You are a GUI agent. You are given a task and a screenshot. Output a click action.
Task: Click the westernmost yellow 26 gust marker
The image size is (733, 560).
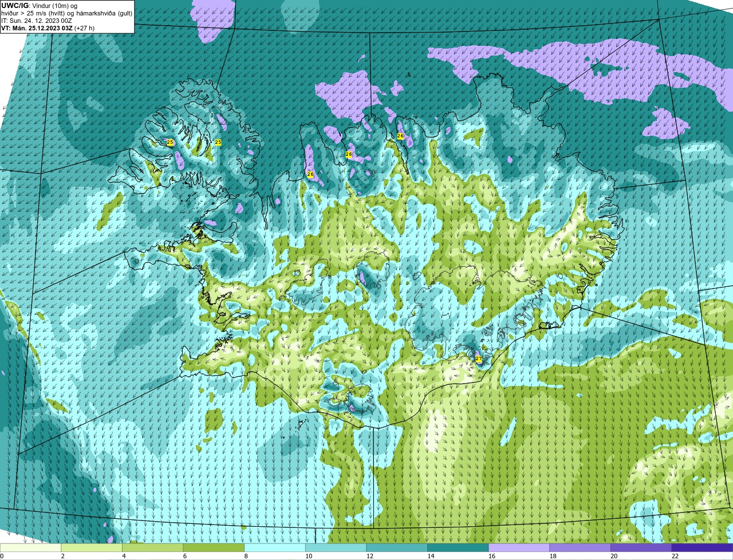point(310,174)
